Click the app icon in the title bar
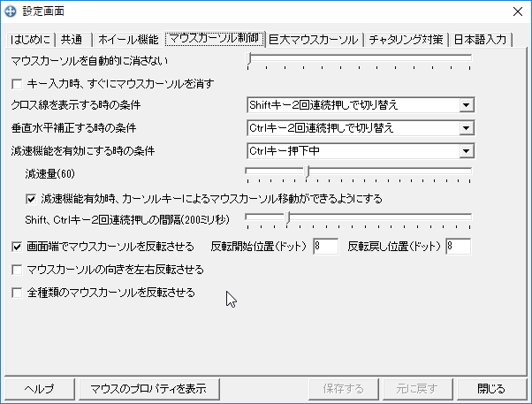Screen dimensions: 532x404 coord(11,11)
